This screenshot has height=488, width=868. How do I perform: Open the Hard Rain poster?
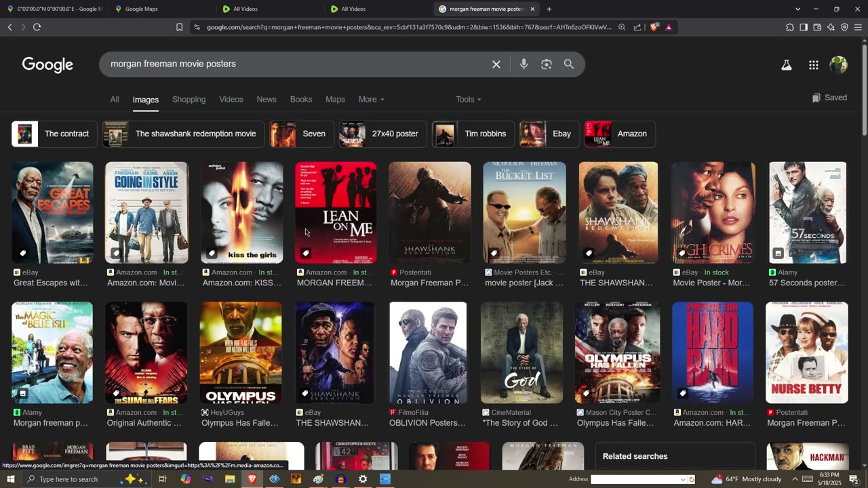(x=713, y=352)
